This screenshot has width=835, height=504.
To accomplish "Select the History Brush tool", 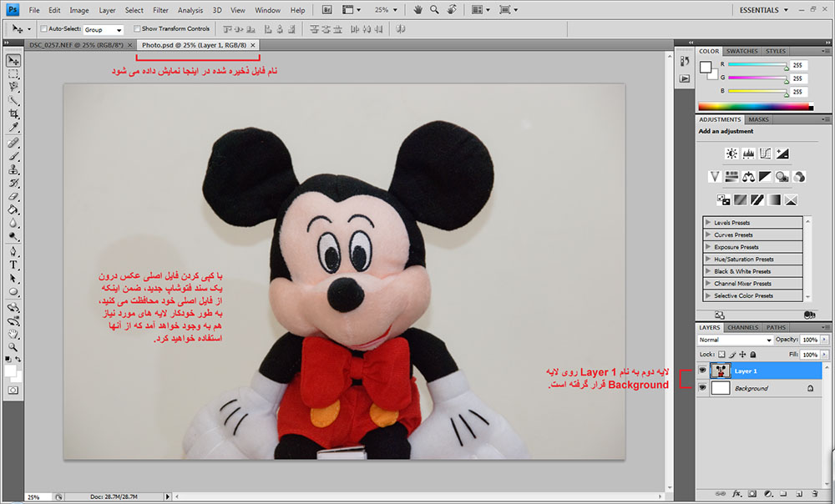I will point(13,183).
